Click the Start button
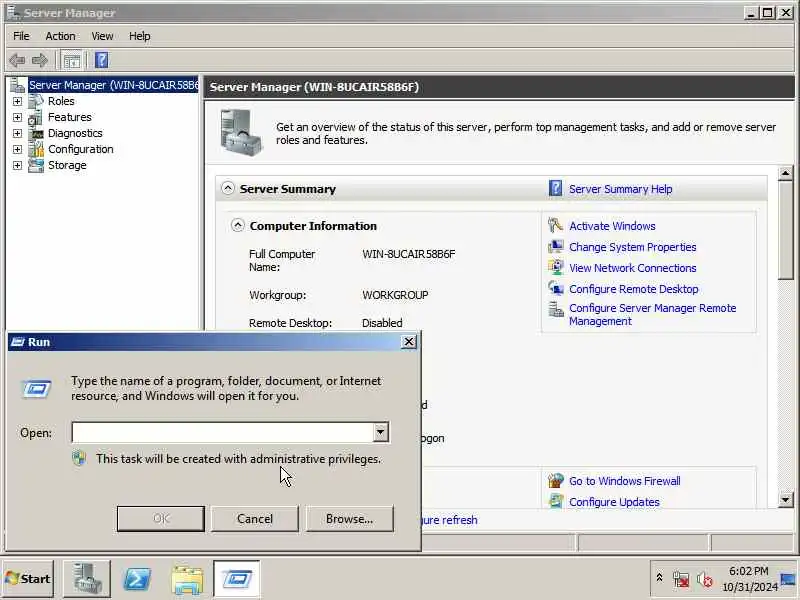Image resolution: width=800 pixels, height=600 pixels. point(28,579)
